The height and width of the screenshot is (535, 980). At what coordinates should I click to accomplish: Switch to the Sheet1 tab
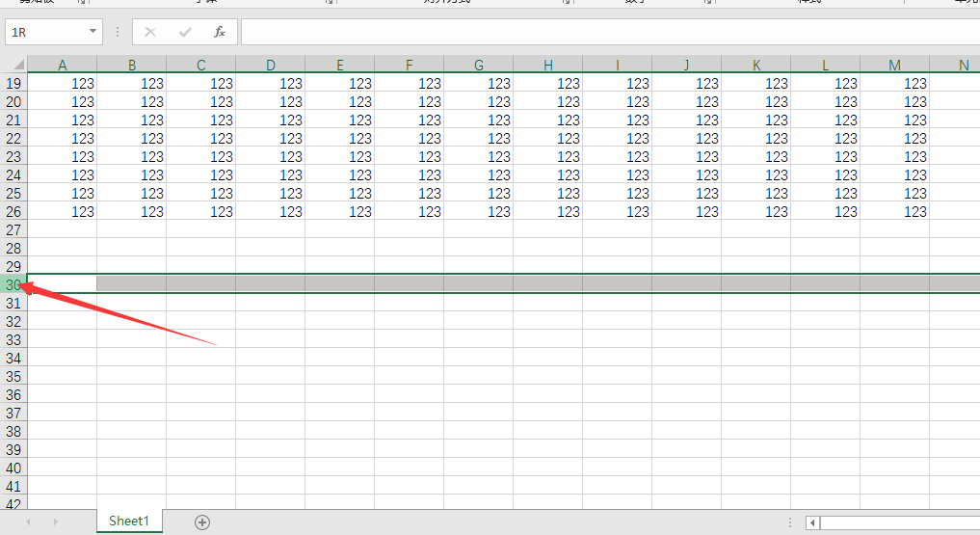tap(129, 521)
